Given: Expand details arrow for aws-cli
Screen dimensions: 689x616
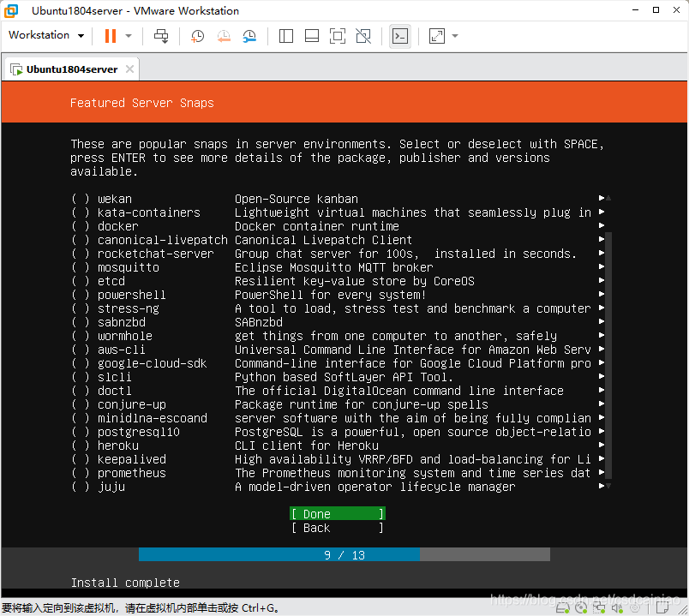Looking at the screenshot, I should (602, 349).
